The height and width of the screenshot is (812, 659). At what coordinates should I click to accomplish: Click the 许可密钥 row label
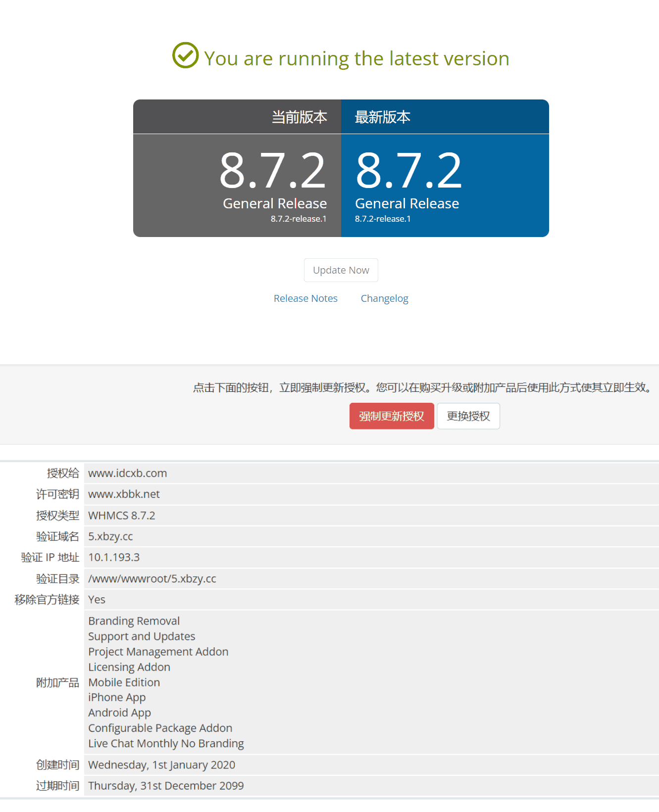click(57, 494)
